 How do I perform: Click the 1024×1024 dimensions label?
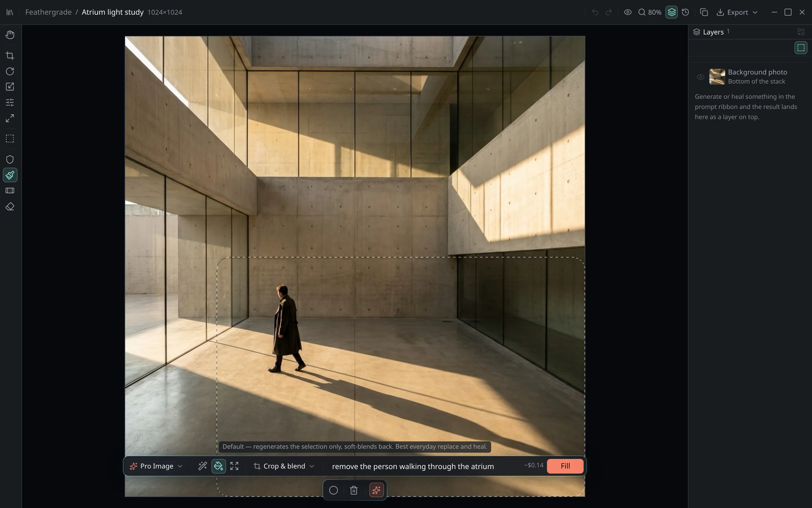pyautogui.click(x=165, y=12)
